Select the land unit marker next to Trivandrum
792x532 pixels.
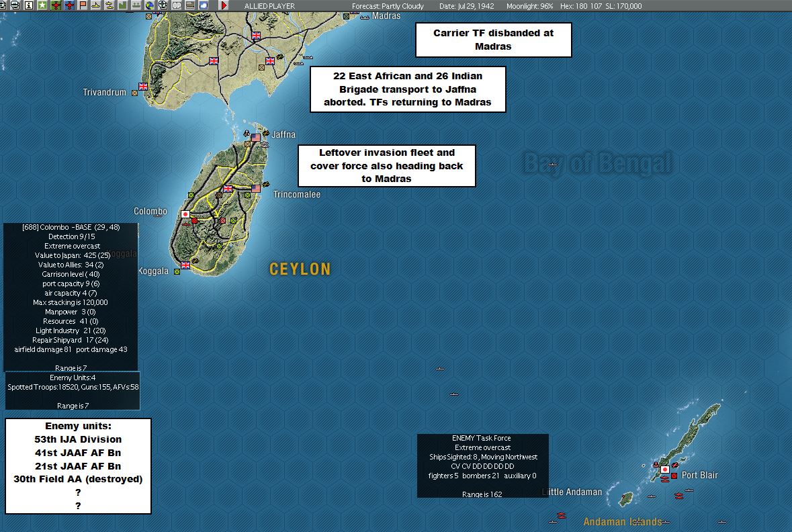coord(134,93)
